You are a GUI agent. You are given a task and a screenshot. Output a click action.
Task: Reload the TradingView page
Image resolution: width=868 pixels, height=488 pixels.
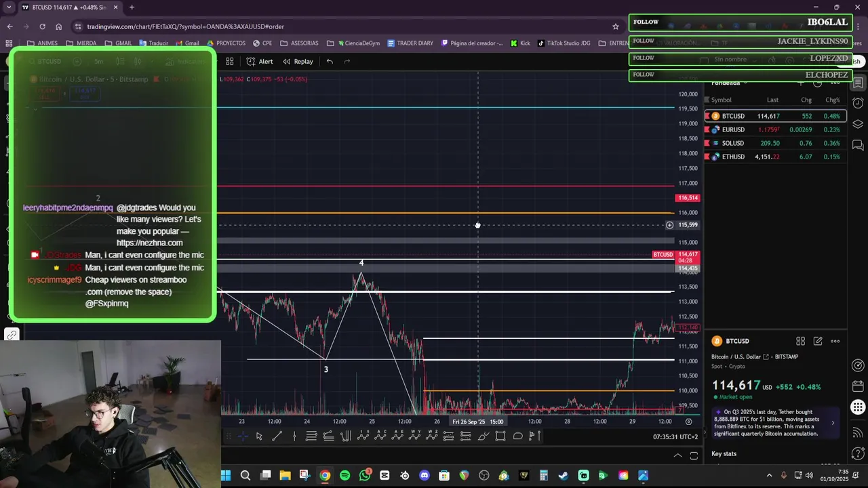point(42,26)
